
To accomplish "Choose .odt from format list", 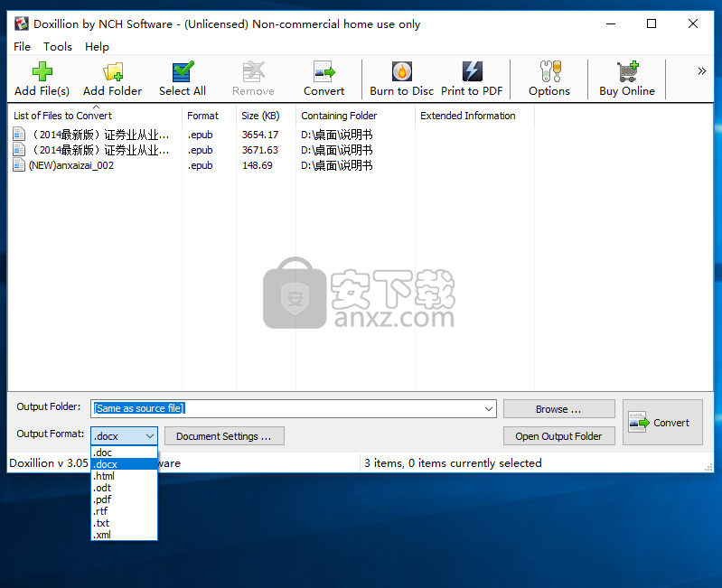I will pyautogui.click(x=125, y=488).
